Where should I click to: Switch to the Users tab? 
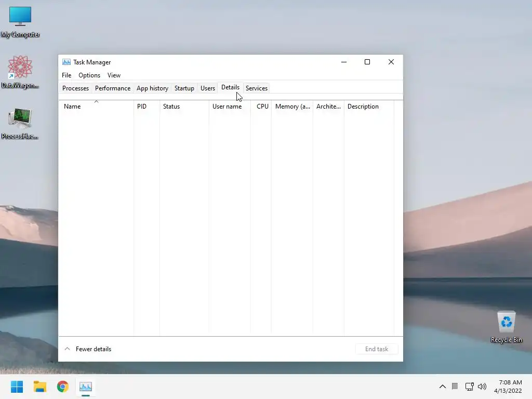tap(208, 88)
